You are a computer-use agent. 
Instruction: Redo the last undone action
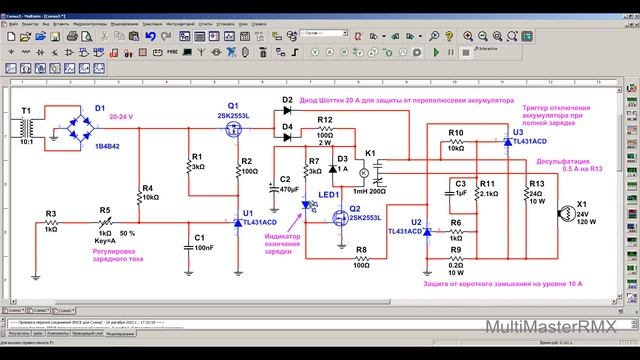(x=166, y=36)
